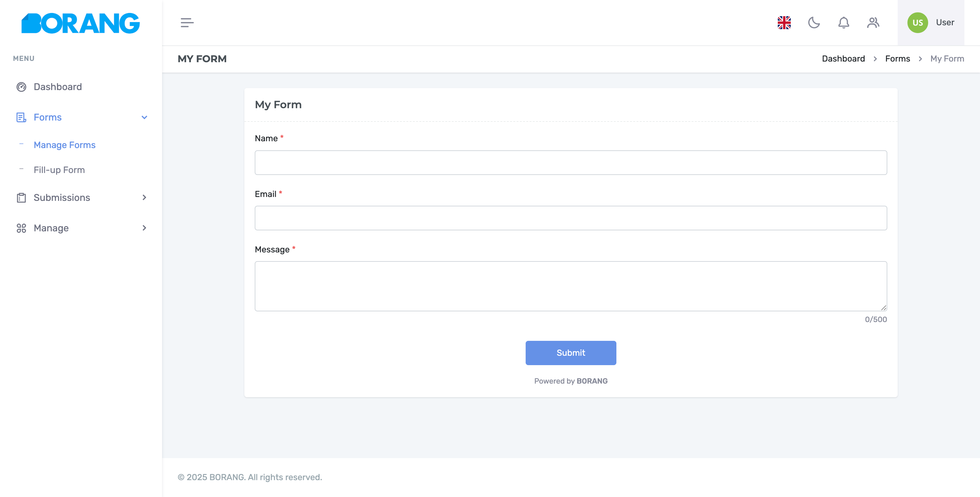Viewport: 980px width, 497px height.
Task: Go to Dashboard via breadcrumb
Action: [843, 59]
